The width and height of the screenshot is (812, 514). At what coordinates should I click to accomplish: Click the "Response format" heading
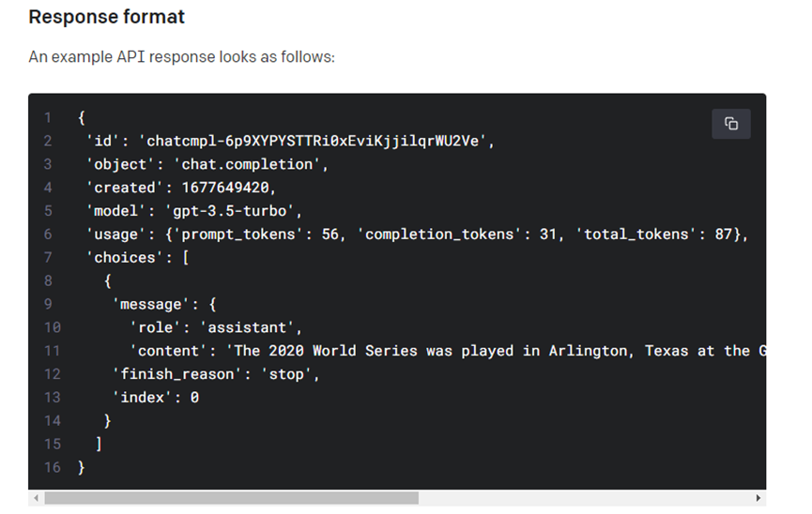coord(106,17)
